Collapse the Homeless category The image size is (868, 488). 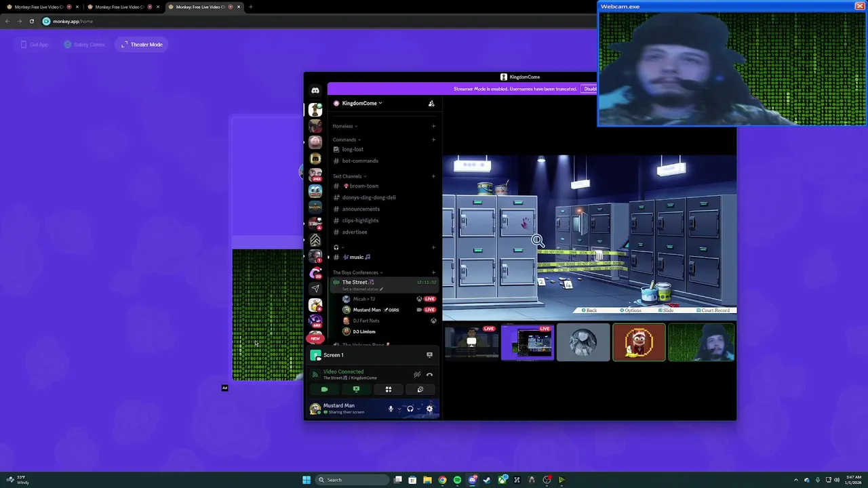click(345, 126)
